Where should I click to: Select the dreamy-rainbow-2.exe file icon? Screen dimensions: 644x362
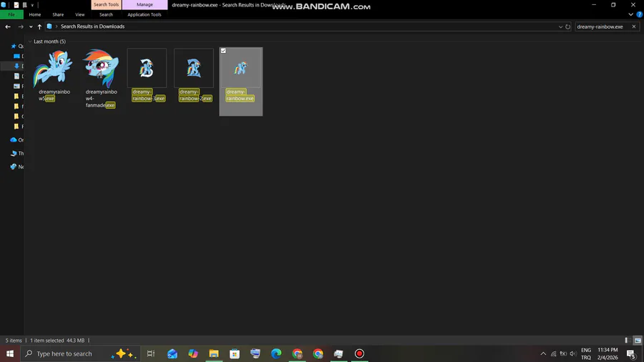point(194,68)
